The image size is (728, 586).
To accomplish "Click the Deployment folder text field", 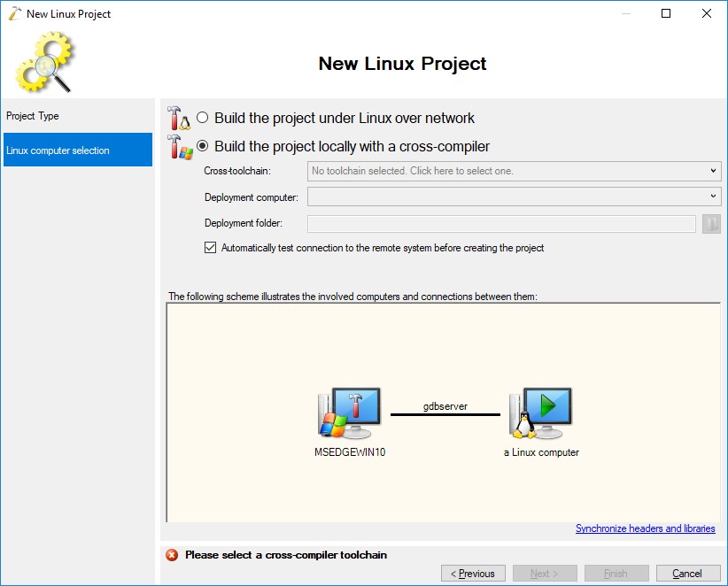I will click(501, 224).
